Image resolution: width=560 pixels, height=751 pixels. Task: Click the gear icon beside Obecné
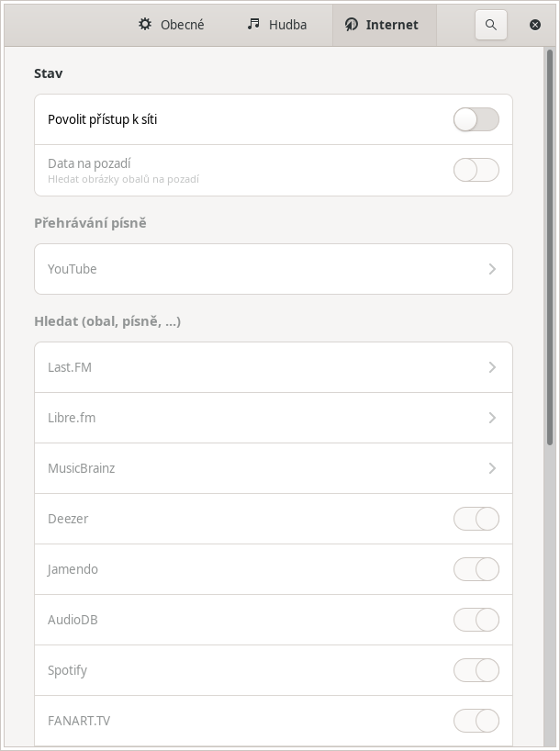tap(145, 24)
